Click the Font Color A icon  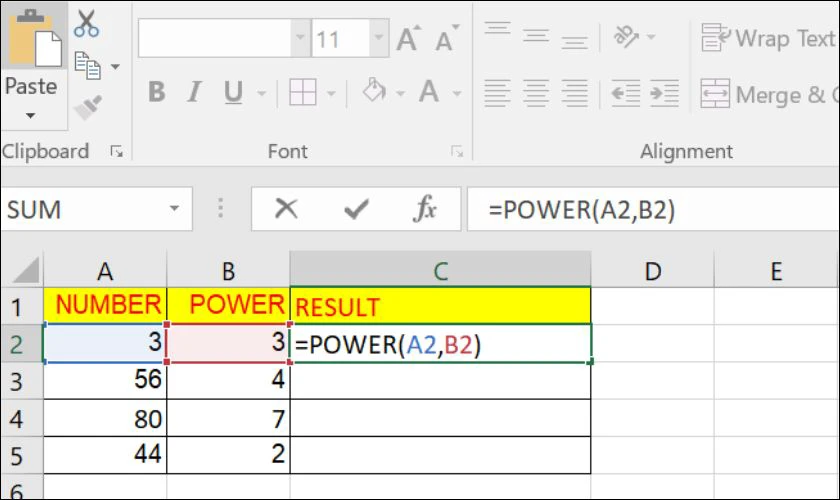click(x=429, y=91)
